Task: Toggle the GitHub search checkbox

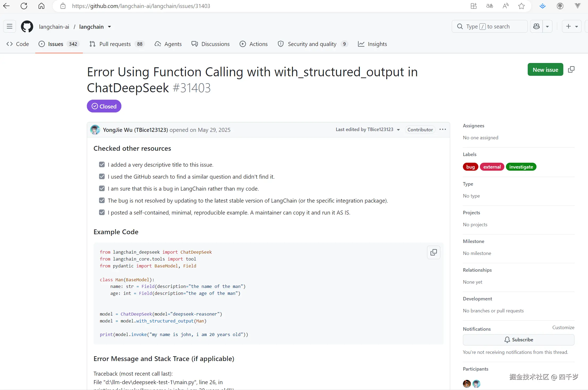Action: (x=102, y=177)
